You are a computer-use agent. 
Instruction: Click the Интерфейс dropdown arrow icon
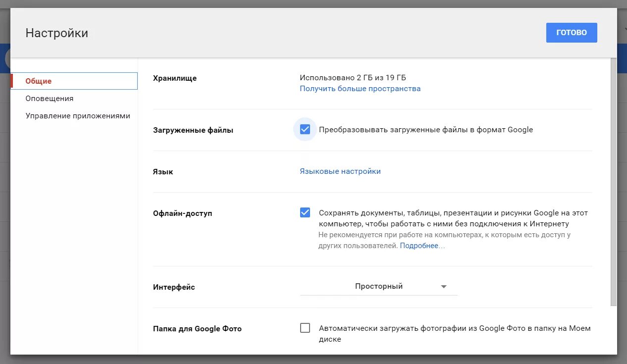[444, 287]
